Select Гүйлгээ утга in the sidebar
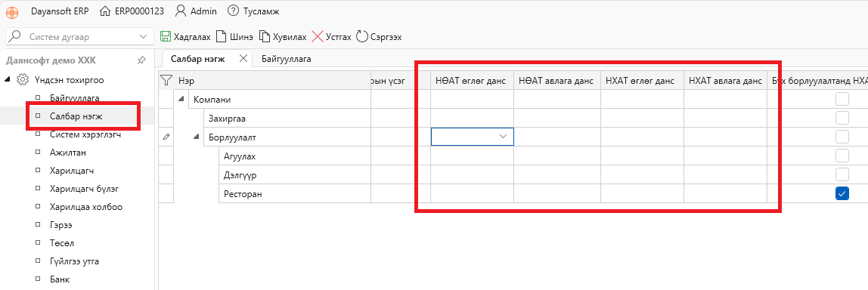The height and width of the screenshot is (290, 868). click(74, 261)
